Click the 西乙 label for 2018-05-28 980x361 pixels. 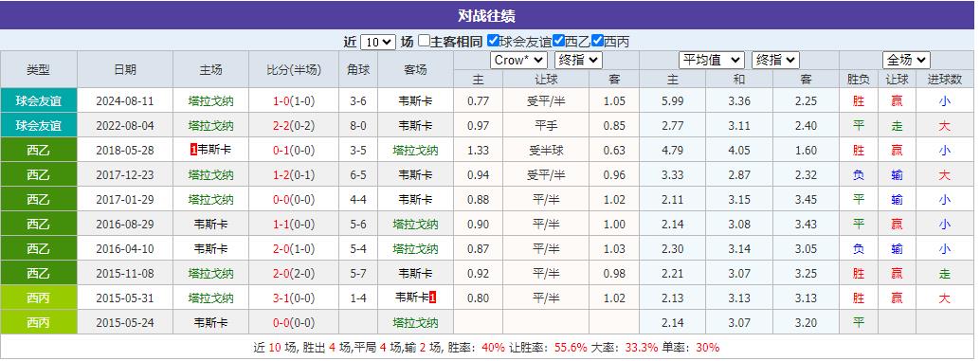tap(39, 150)
